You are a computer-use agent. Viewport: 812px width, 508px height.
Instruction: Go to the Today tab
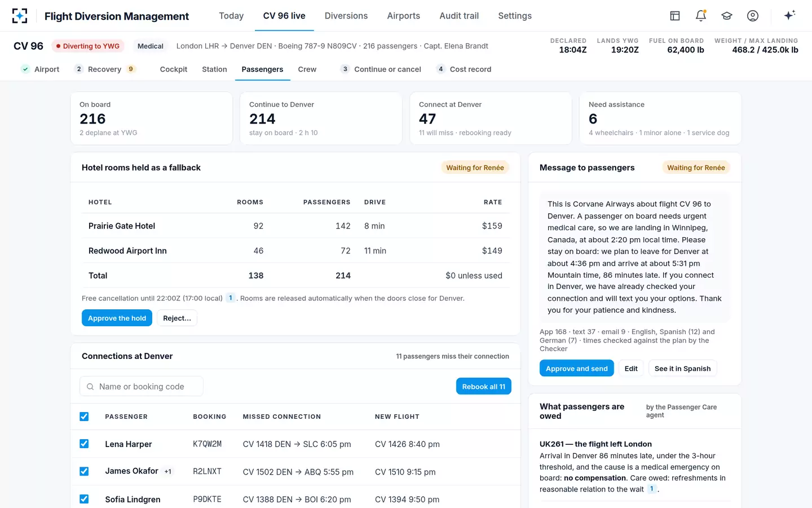coord(231,16)
